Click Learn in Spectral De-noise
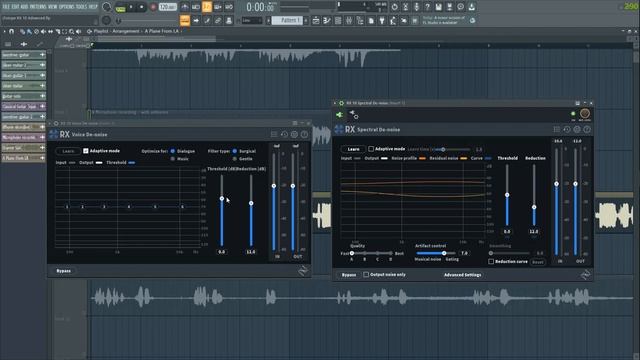Viewport: 640px width, 360px height. click(x=353, y=149)
